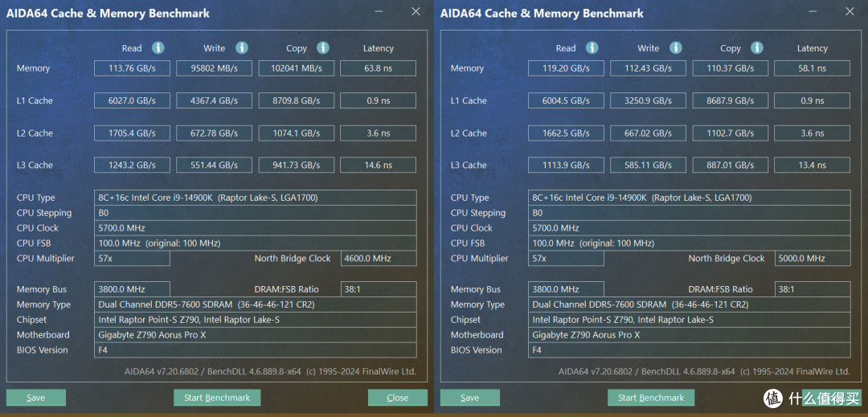Click CPU Type field in right window

pos(690,198)
